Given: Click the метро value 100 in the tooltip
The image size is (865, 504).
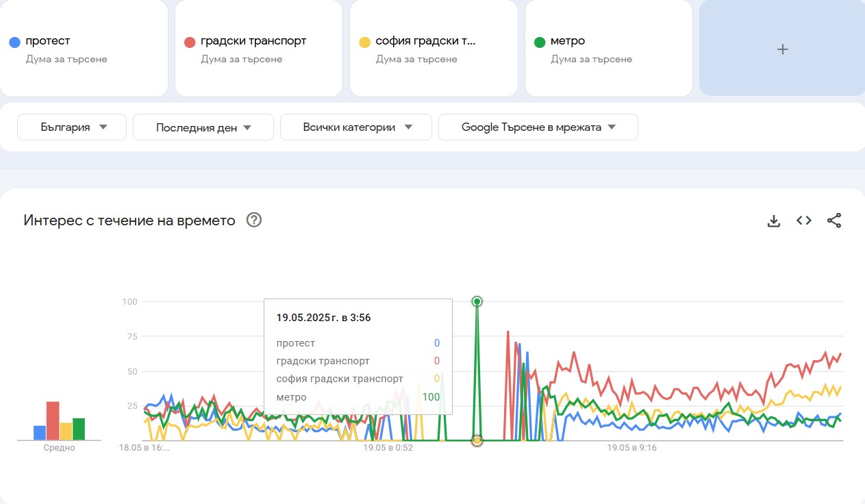Looking at the screenshot, I should (431, 396).
